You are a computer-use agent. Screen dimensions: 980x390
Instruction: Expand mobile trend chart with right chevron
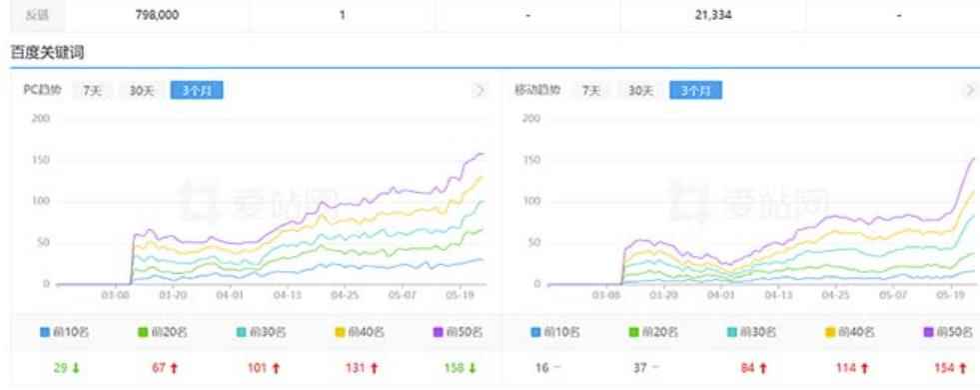[971, 91]
